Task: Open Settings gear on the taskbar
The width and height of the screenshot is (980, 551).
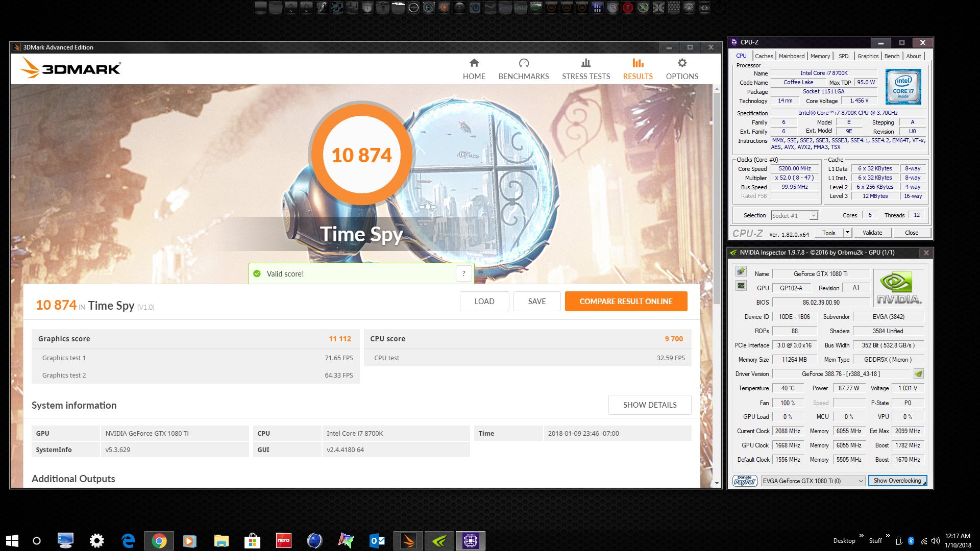Action: (96, 540)
